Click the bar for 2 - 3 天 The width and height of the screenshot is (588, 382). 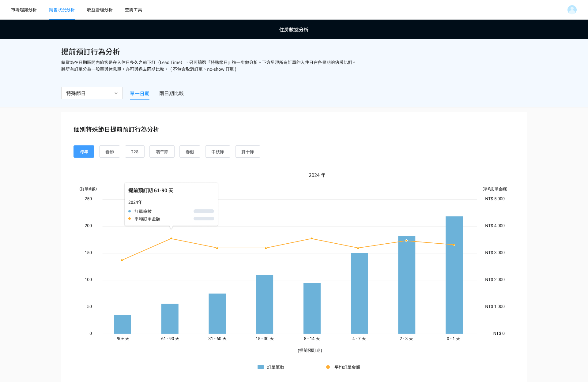(x=407, y=285)
